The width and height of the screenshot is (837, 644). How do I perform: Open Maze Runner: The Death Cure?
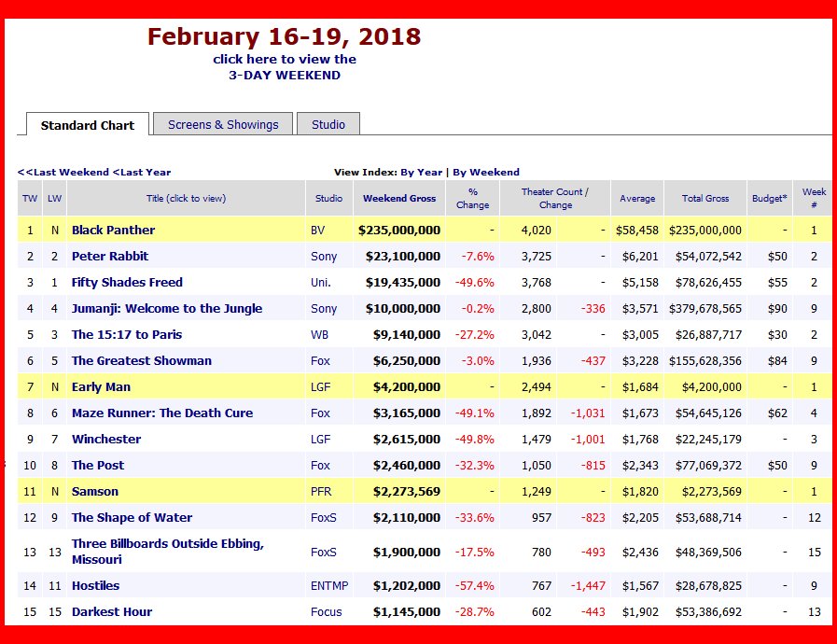click(162, 413)
